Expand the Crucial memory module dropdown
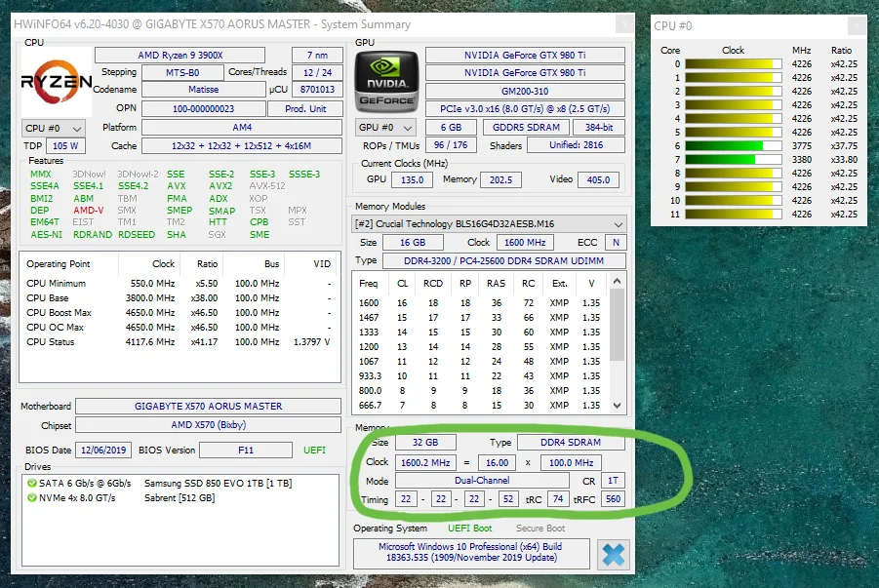Viewport: 879px width, 588px height. 489,224
